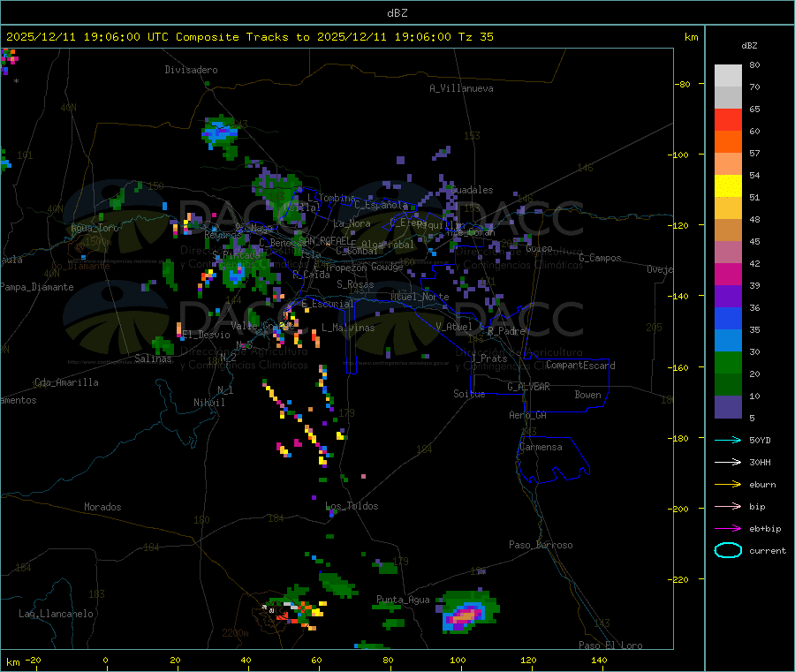Click the E_Escorial map label
The width and height of the screenshot is (795, 672).
tap(328, 304)
